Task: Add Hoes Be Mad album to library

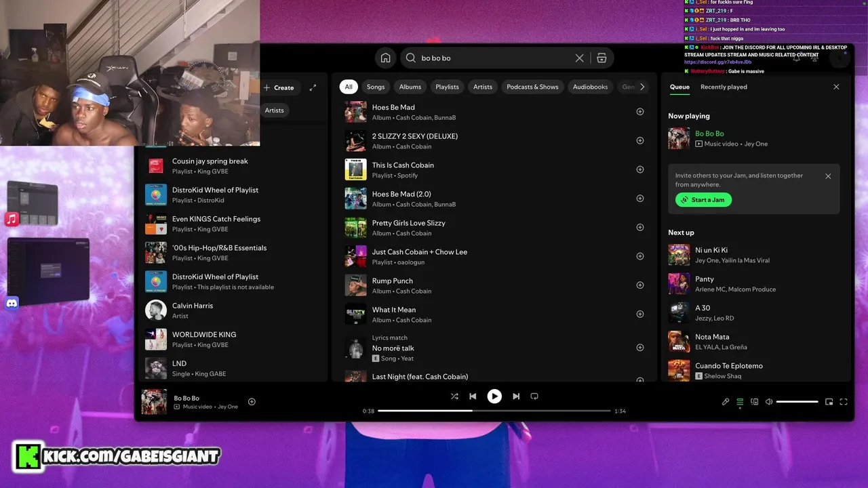Action: click(x=639, y=112)
